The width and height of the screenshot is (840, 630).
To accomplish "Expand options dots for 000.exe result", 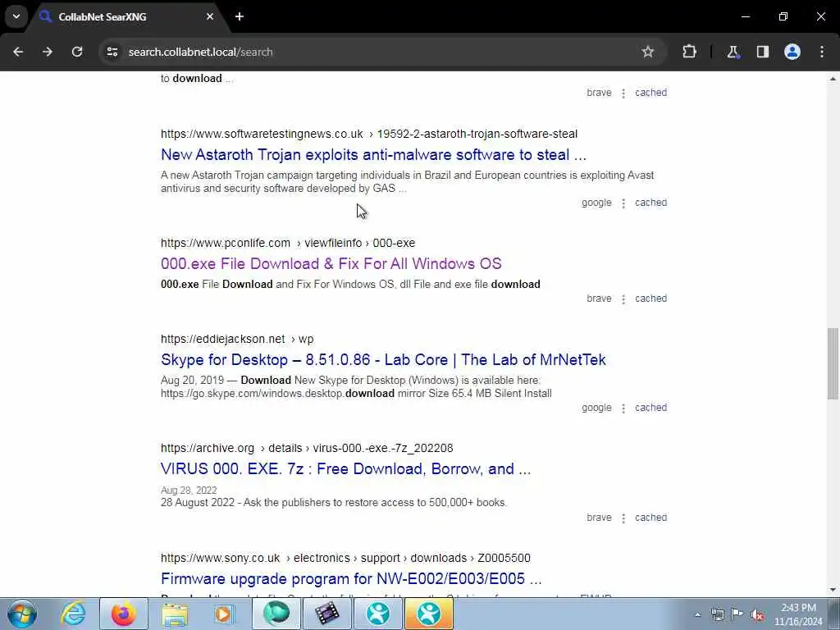I will click(623, 299).
